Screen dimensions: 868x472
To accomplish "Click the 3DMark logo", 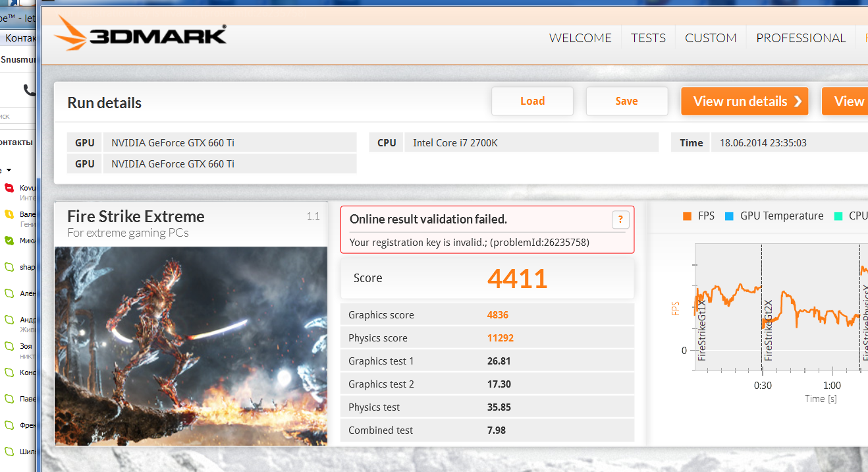I will (140, 33).
